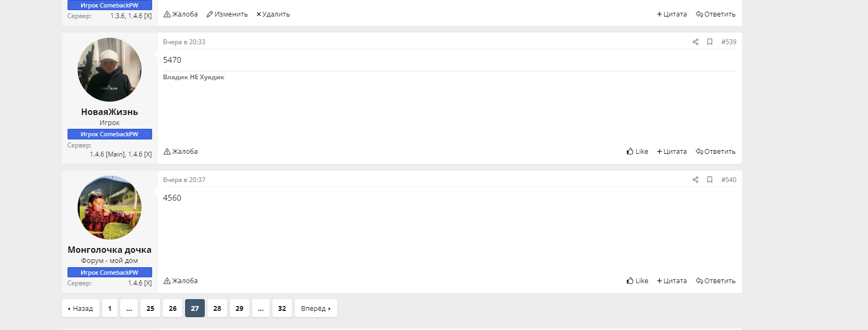Image resolution: width=868 pixels, height=330 pixels.
Task: Reply to post #540 with Ответить
Action: coord(715,281)
